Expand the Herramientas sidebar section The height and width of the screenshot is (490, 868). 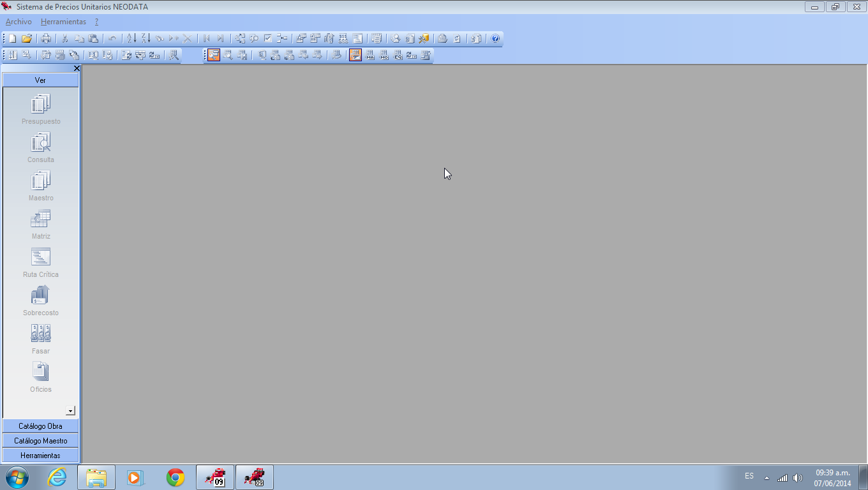tap(40, 455)
